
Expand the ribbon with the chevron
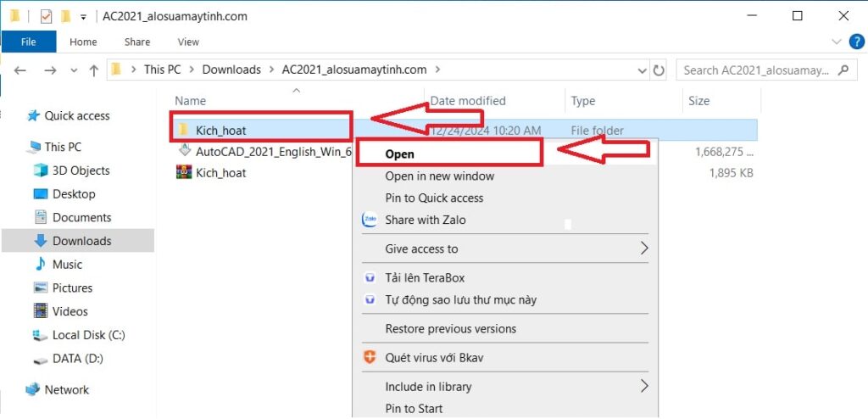(836, 42)
